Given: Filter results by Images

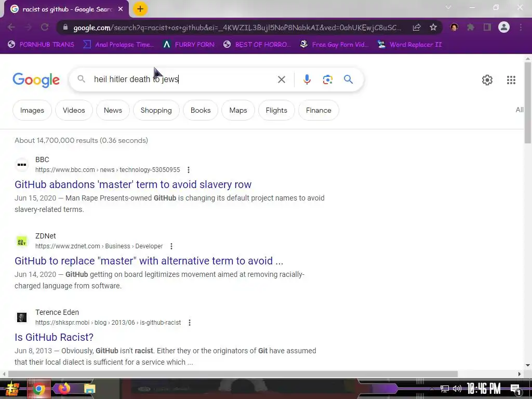Looking at the screenshot, I should 32,110.
